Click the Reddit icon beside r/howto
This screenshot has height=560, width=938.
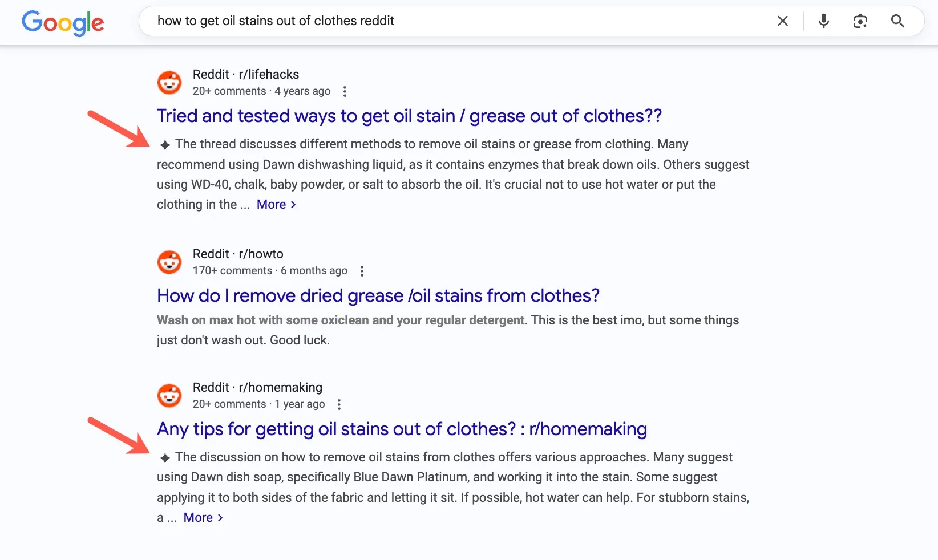click(169, 262)
